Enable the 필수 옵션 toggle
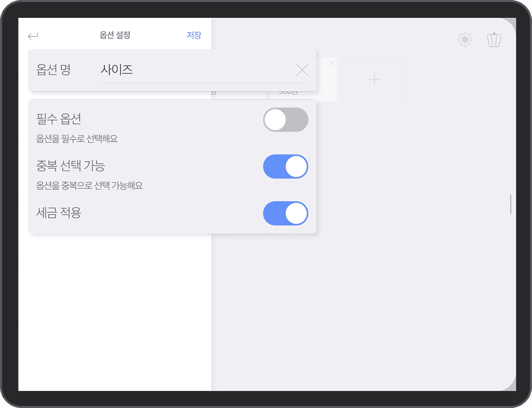532x408 pixels. point(285,119)
